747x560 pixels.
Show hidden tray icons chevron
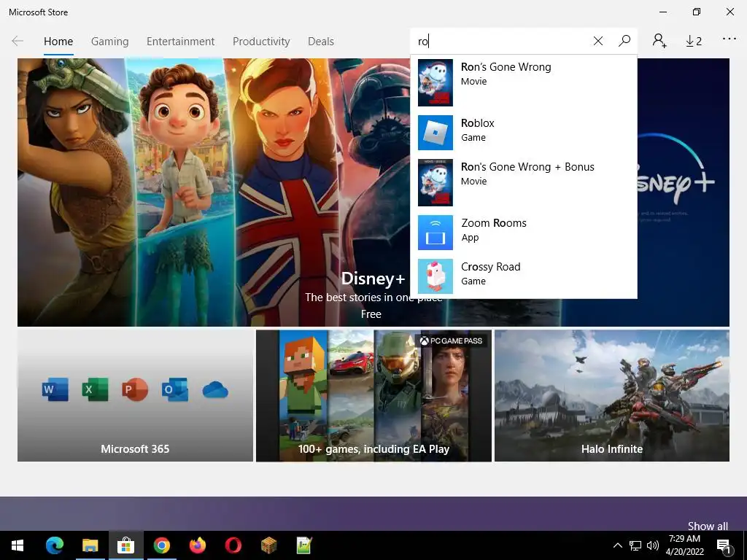pos(617,545)
